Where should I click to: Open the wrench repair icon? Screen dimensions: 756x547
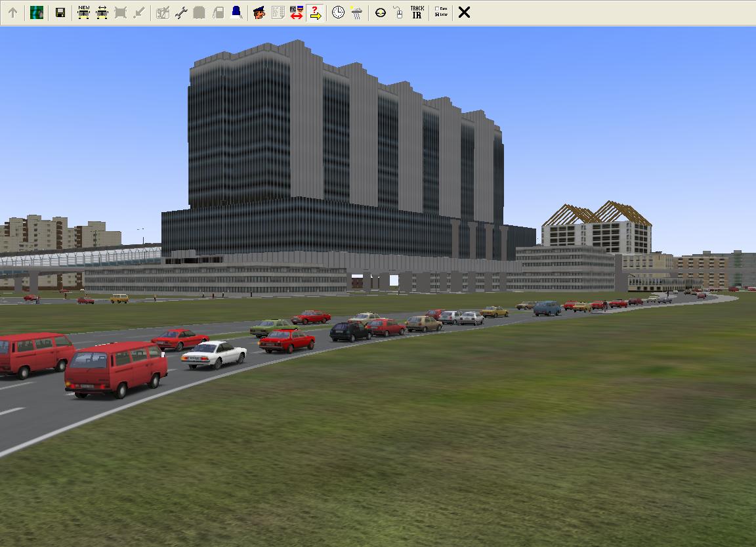pyautogui.click(x=181, y=12)
